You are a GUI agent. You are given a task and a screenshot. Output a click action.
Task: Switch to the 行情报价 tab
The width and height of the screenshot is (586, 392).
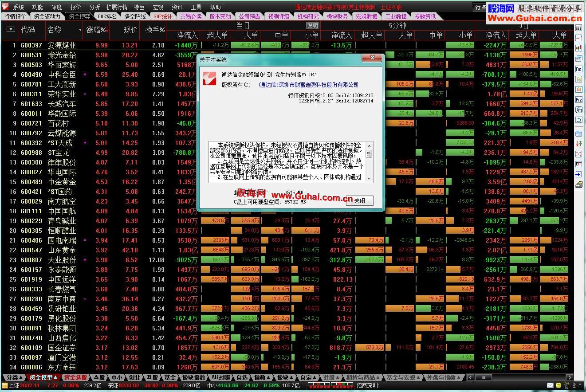coord(16,16)
